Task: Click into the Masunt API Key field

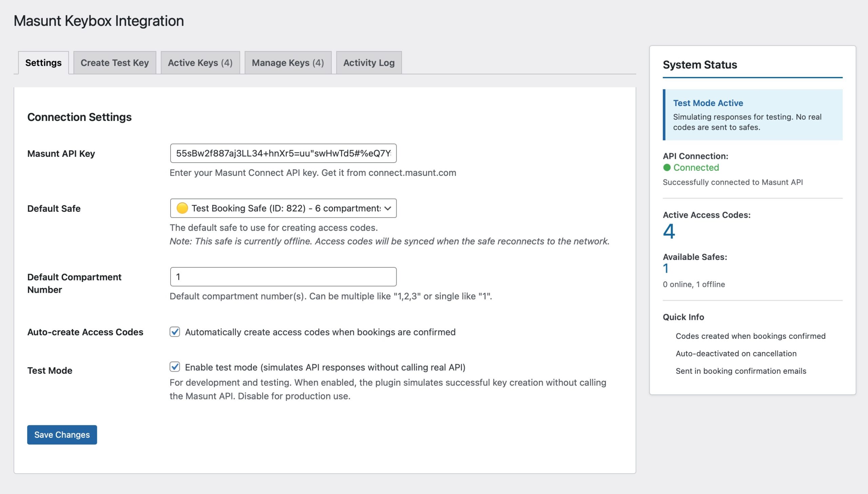Action: tap(283, 153)
